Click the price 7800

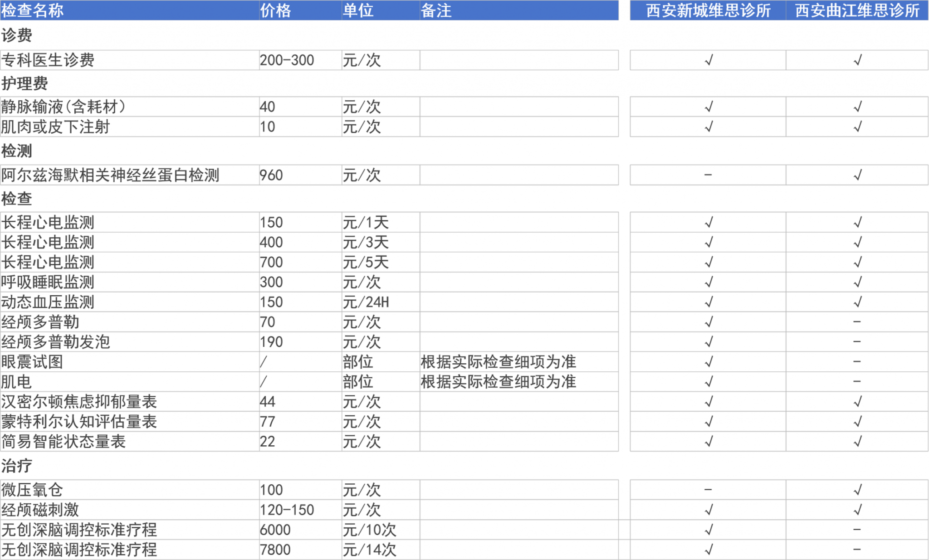coord(275,550)
